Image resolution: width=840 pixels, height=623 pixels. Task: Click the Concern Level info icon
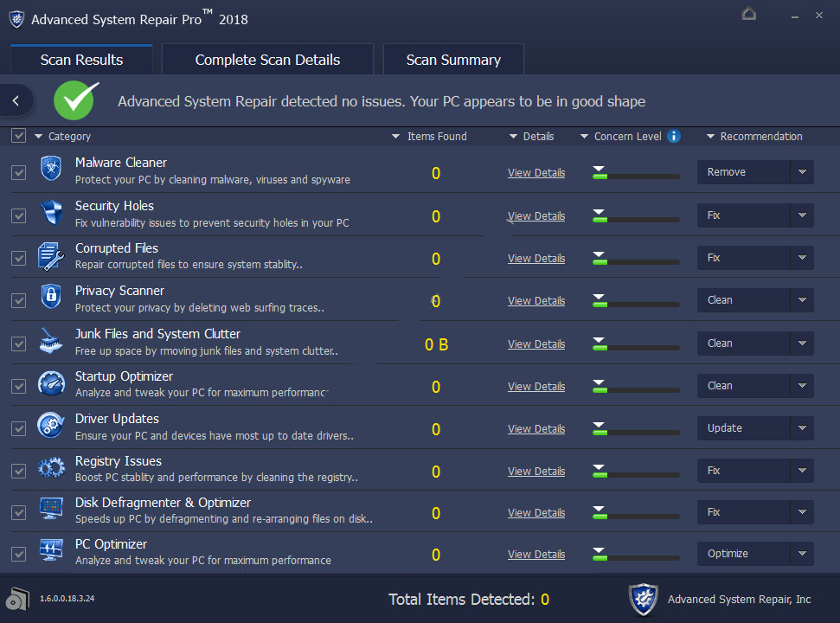674,136
